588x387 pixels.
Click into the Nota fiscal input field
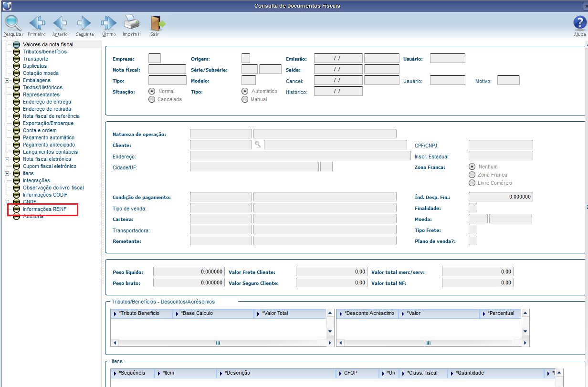(x=167, y=69)
